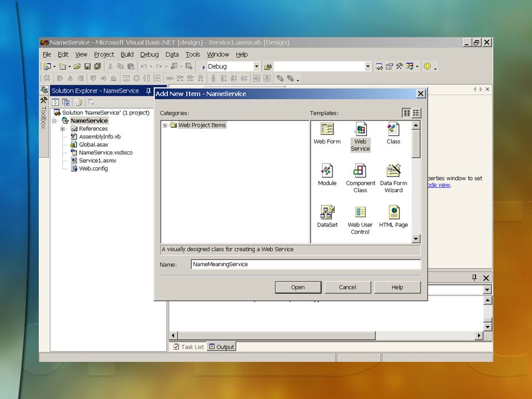532x399 pixels.
Task: Open the Build menu
Action: (127, 54)
